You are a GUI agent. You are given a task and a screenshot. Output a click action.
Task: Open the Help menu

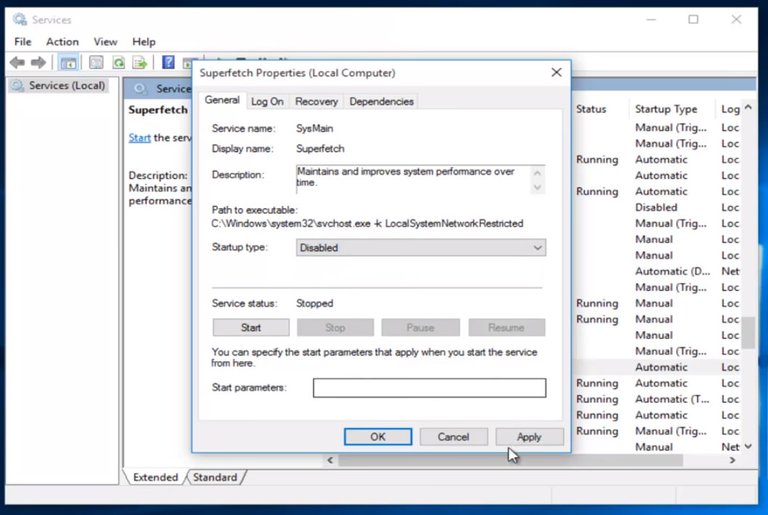(144, 42)
